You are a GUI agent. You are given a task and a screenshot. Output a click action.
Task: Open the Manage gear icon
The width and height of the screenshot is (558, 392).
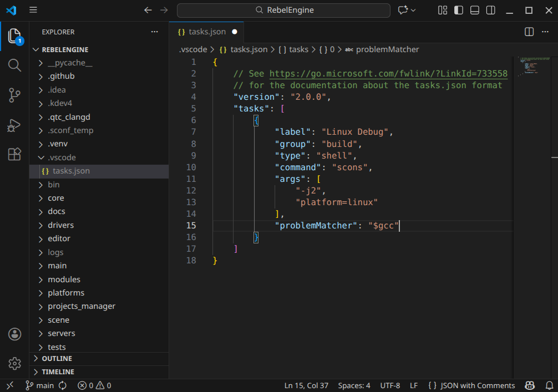pos(14,364)
